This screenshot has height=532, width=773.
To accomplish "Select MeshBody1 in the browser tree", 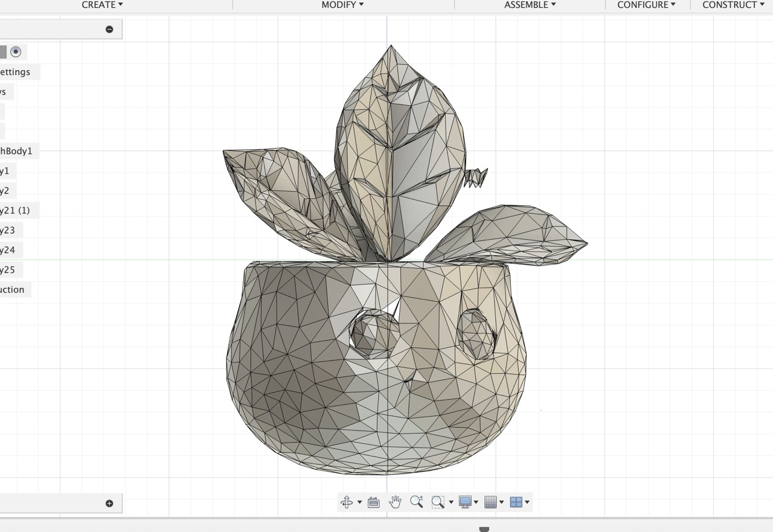I will pyautogui.click(x=16, y=151).
